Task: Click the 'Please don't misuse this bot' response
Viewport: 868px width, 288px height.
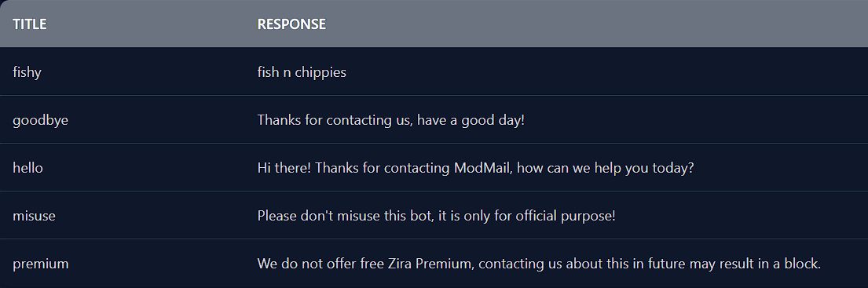Action: (436, 216)
